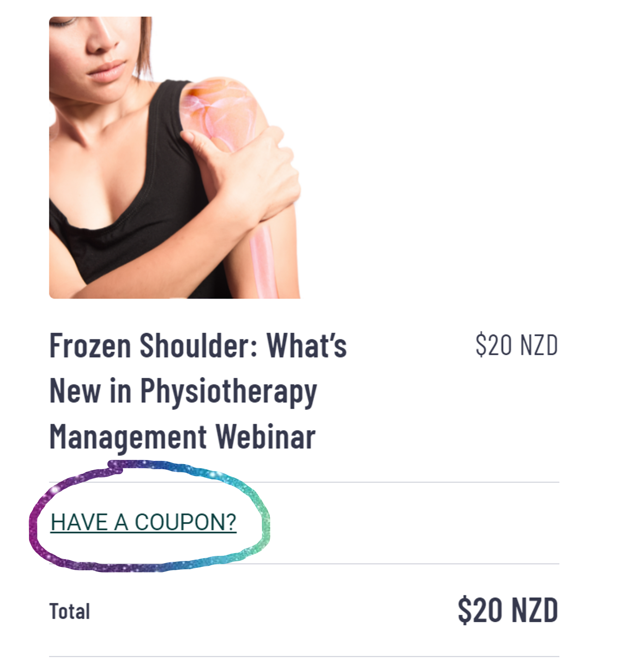Click the word Physiotherapy in the title

pos(228,392)
